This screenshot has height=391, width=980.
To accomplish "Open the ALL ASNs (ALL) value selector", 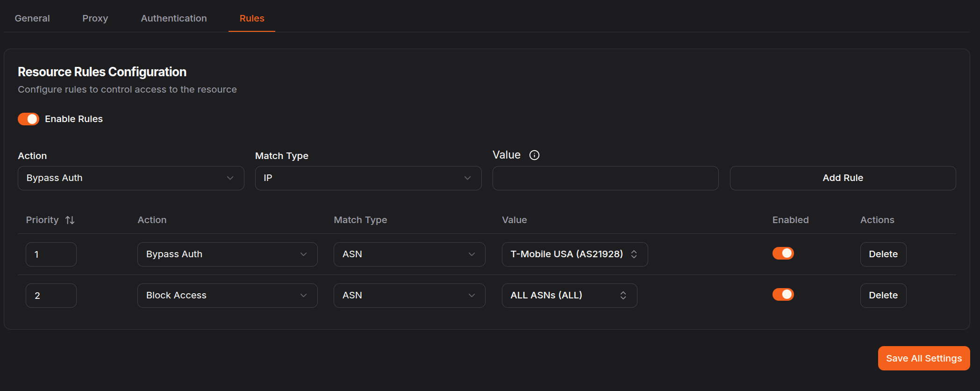I will pyautogui.click(x=569, y=296).
